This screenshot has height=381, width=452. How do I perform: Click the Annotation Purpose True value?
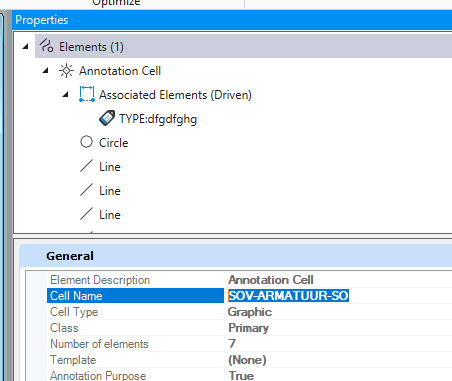pos(241,376)
